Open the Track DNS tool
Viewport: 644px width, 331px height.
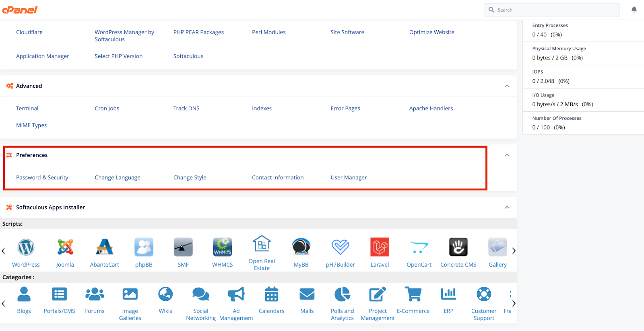pyautogui.click(x=186, y=108)
